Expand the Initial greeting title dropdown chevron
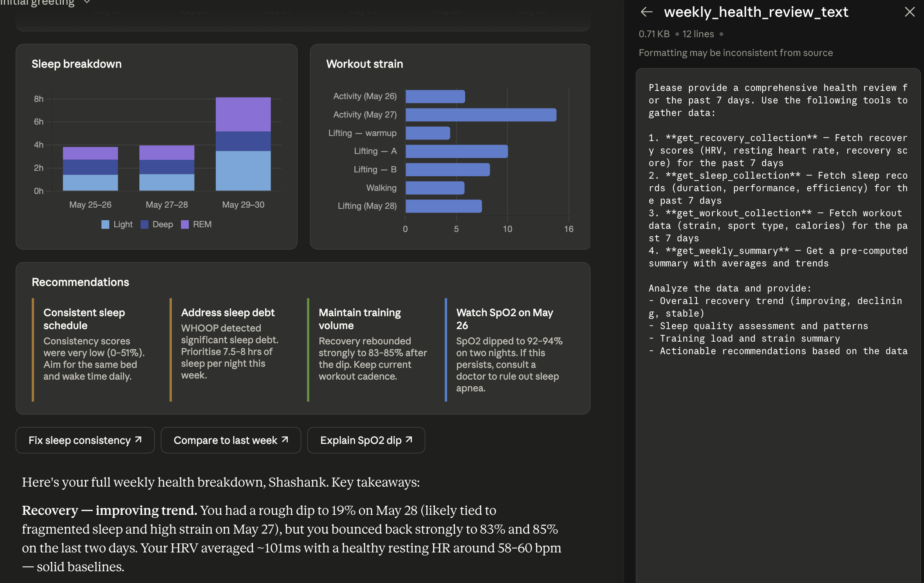The height and width of the screenshot is (583, 924). tap(87, 2)
